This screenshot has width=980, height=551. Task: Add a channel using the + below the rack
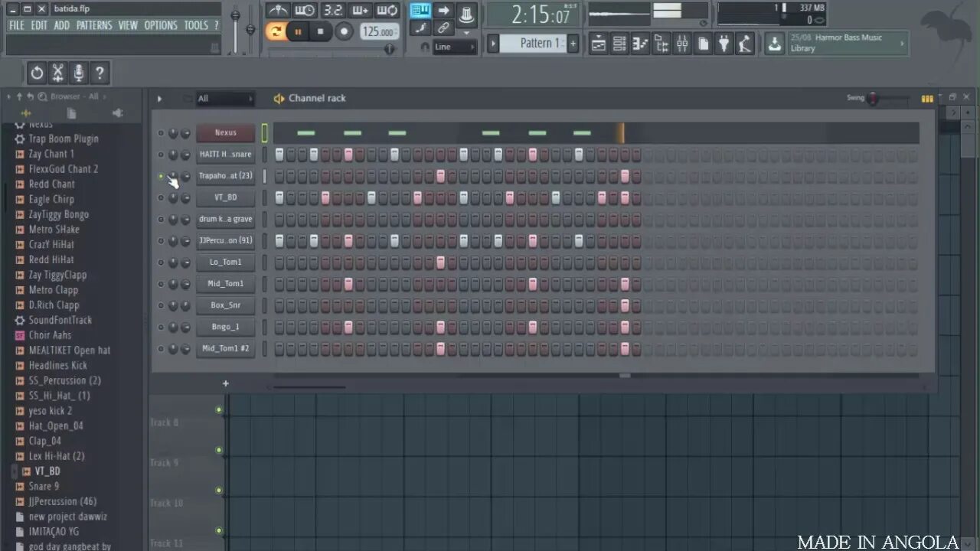click(x=225, y=383)
